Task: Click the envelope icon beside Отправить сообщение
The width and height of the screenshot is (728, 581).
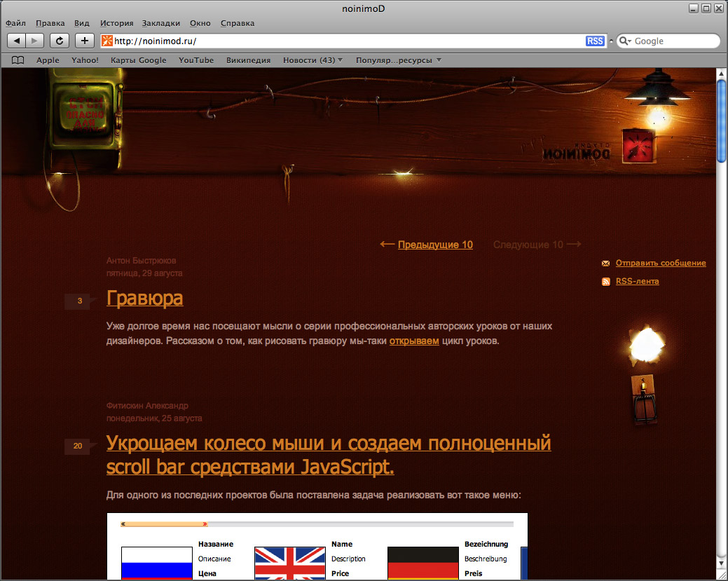Action: tap(605, 264)
